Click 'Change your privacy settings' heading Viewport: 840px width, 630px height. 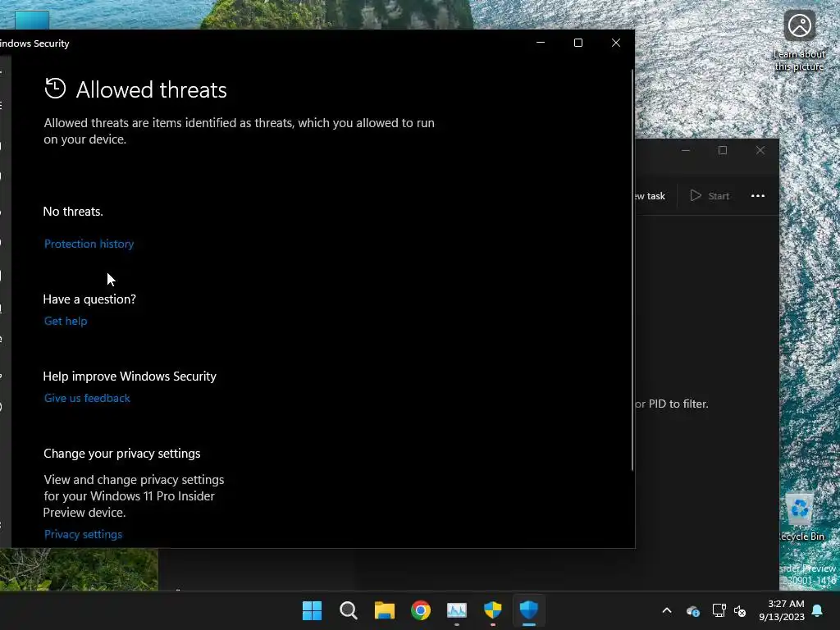(x=122, y=454)
